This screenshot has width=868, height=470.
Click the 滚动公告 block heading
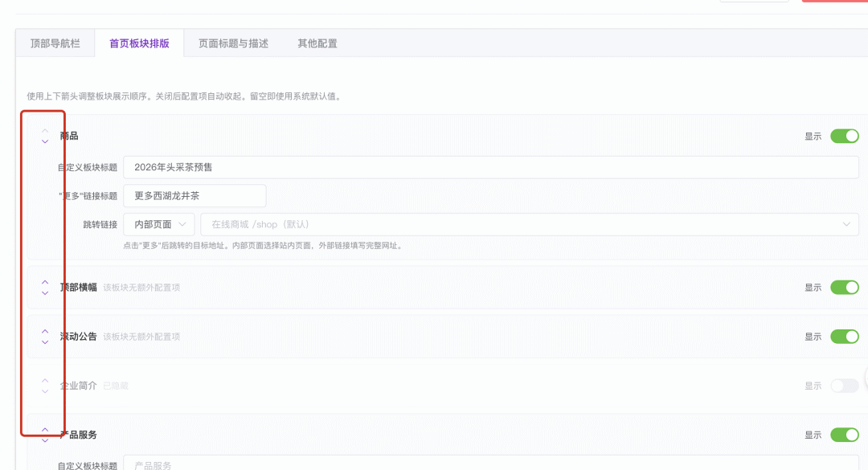click(x=79, y=337)
